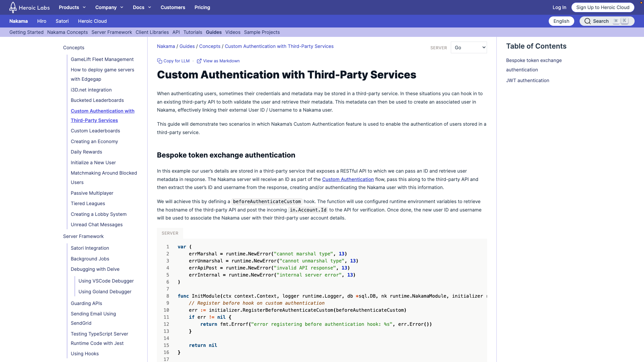Expand the Docs menu chevron
Screen dimensions: 644x362
coord(150,7)
